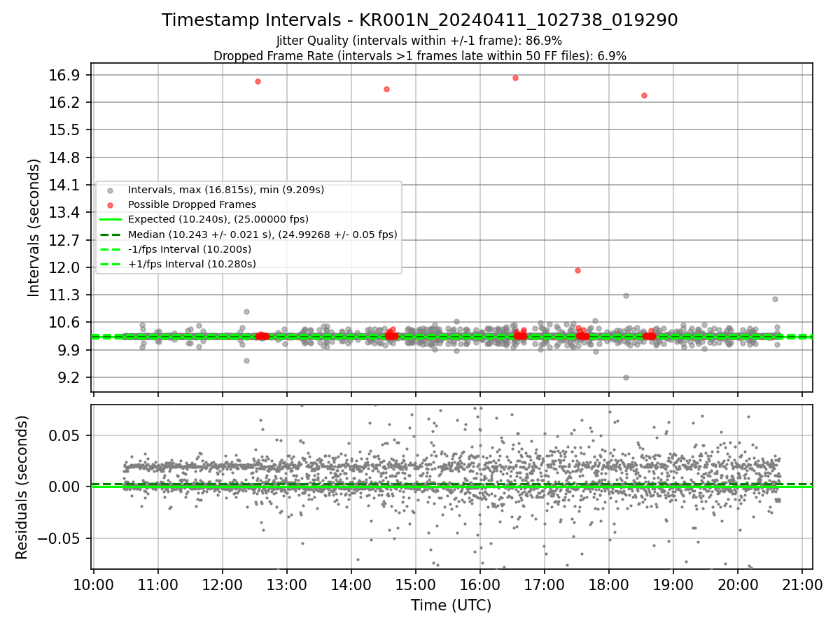
Task: Click legend entry starting 'Median (10.243 +/- 0.021 s)'
Action: [262, 234]
